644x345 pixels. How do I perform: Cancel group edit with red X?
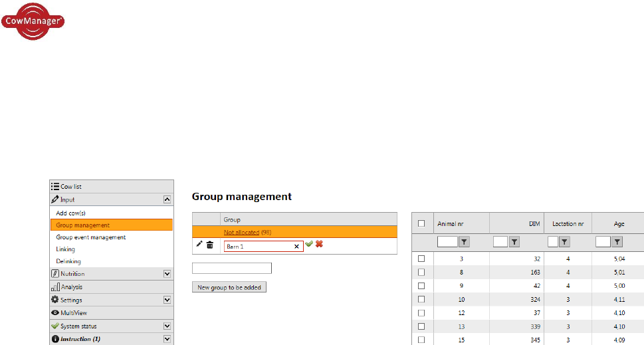point(319,245)
